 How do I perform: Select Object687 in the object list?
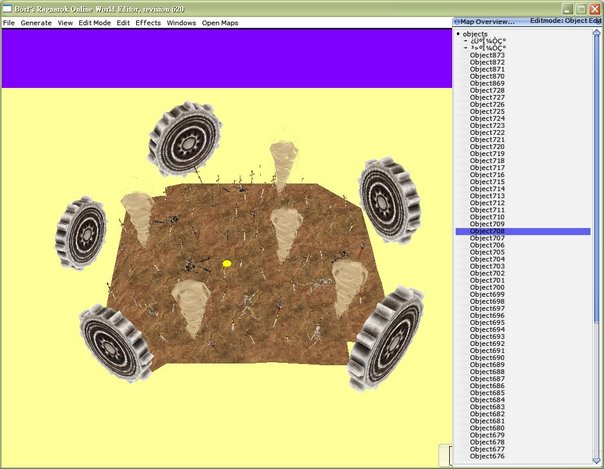click(487, 379)
